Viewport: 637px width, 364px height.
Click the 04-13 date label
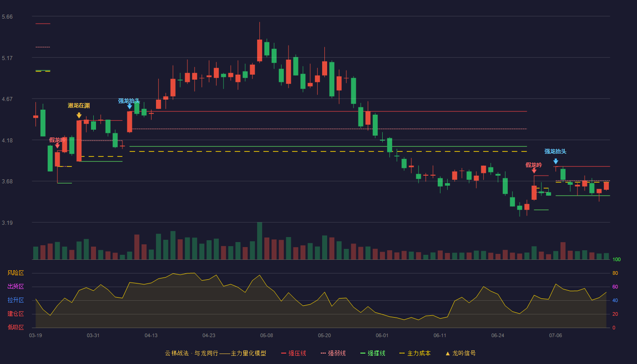(x=151, y=335)
